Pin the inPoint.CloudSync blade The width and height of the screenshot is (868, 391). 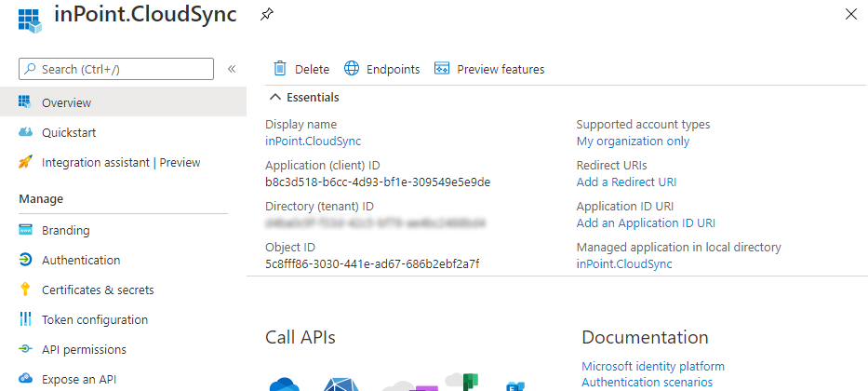(x=266, y=15)
